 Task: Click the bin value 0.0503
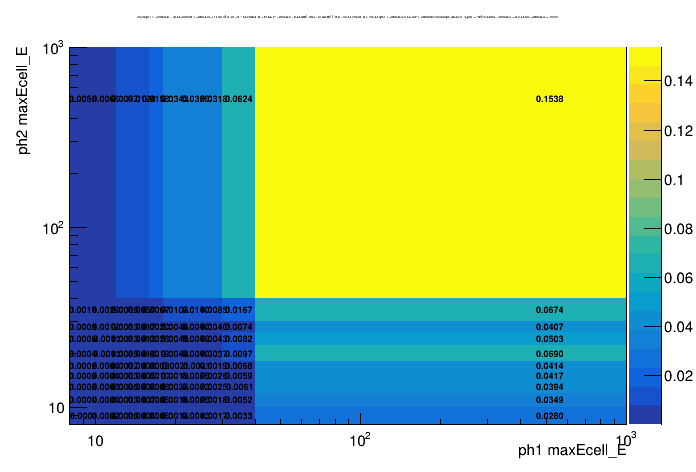(x=549, y=339)
